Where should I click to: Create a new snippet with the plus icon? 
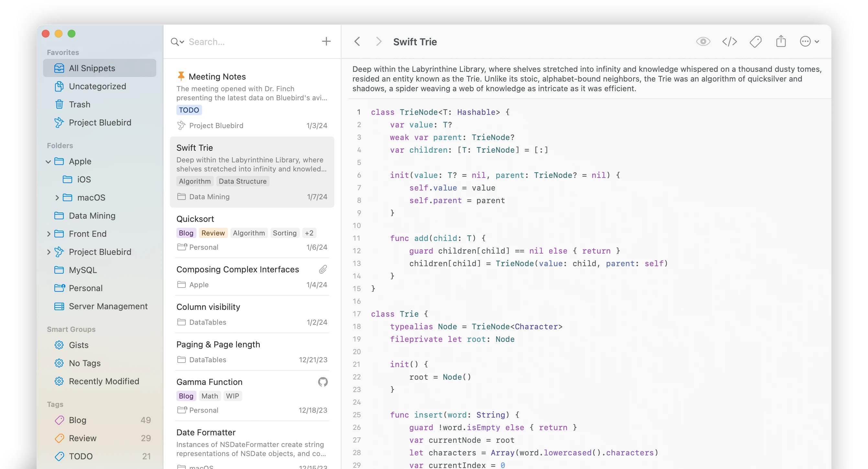(326, 41)
